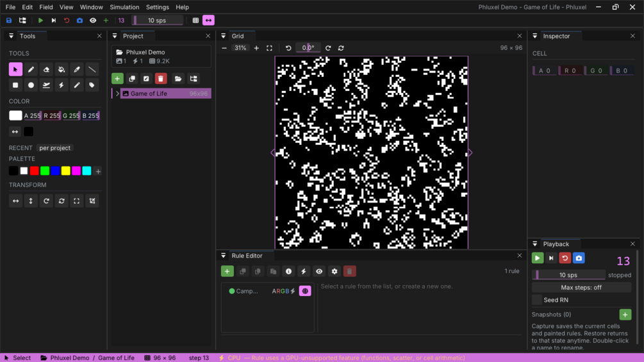Screen dimensions: 644x362
Task: Rename field using edit icon in Project panel
Action: (x=146, y=78)
